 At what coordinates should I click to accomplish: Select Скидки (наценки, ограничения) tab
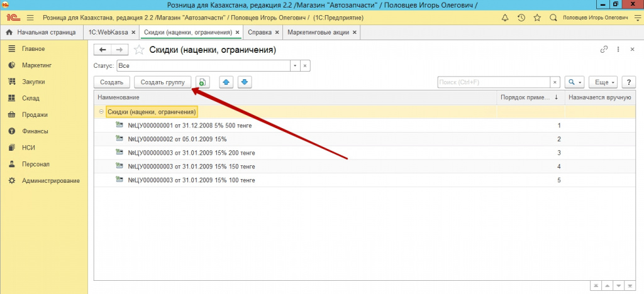(188, 33)
